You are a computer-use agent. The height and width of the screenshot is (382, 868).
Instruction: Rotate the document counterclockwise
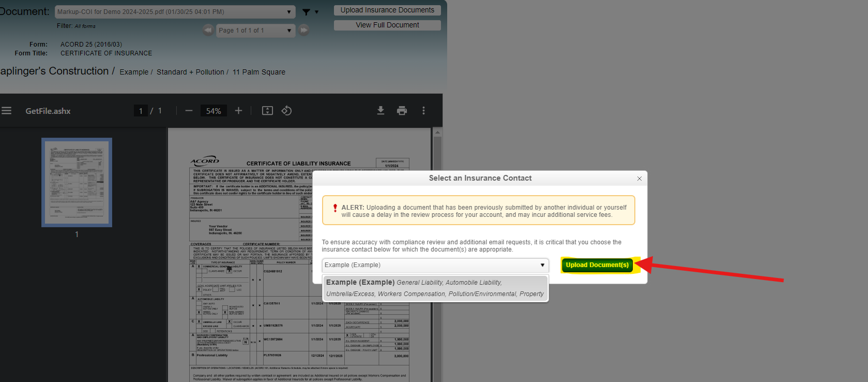pos(286,111)
